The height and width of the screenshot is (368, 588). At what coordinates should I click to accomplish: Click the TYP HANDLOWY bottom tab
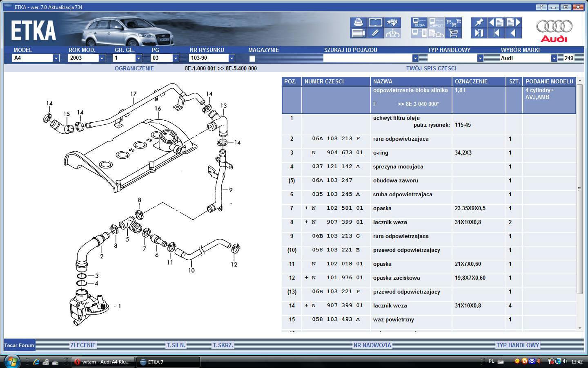coord(518,345)
